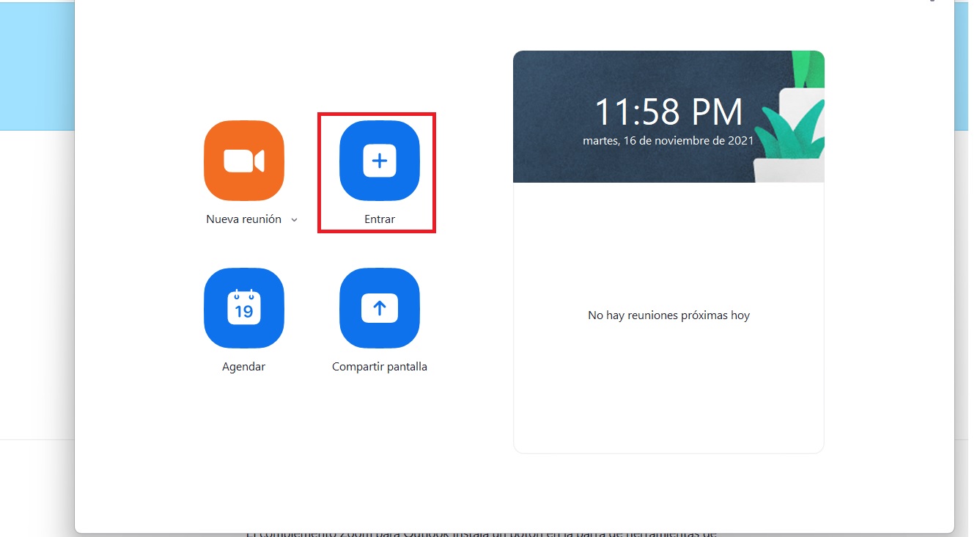
Task: Click the up arrow glyph in share icon
Action: pos(380,309)
